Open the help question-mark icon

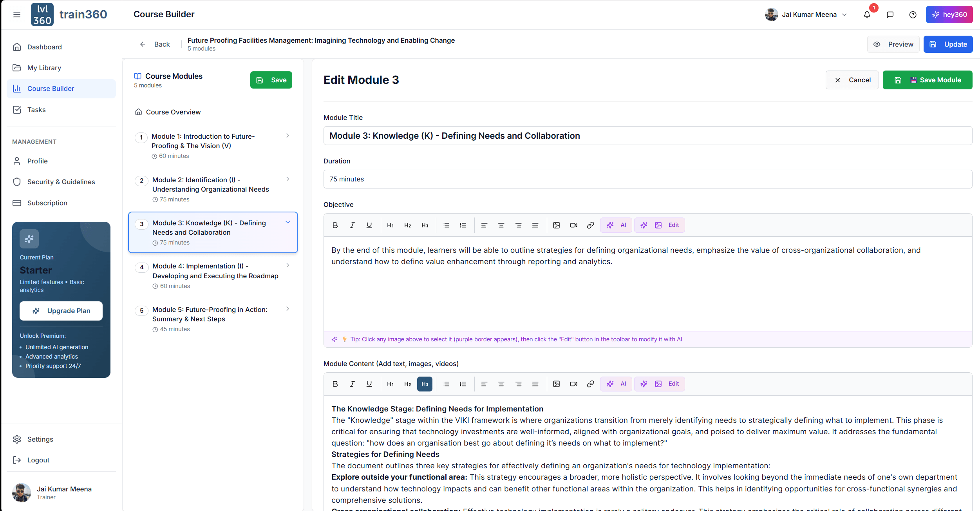click(x=913, y=14)
